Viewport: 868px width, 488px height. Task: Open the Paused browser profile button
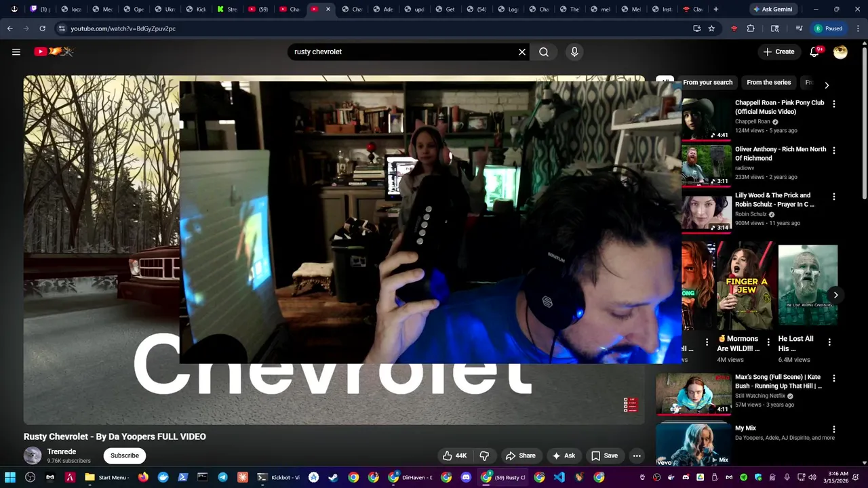[x=828, y=28]
